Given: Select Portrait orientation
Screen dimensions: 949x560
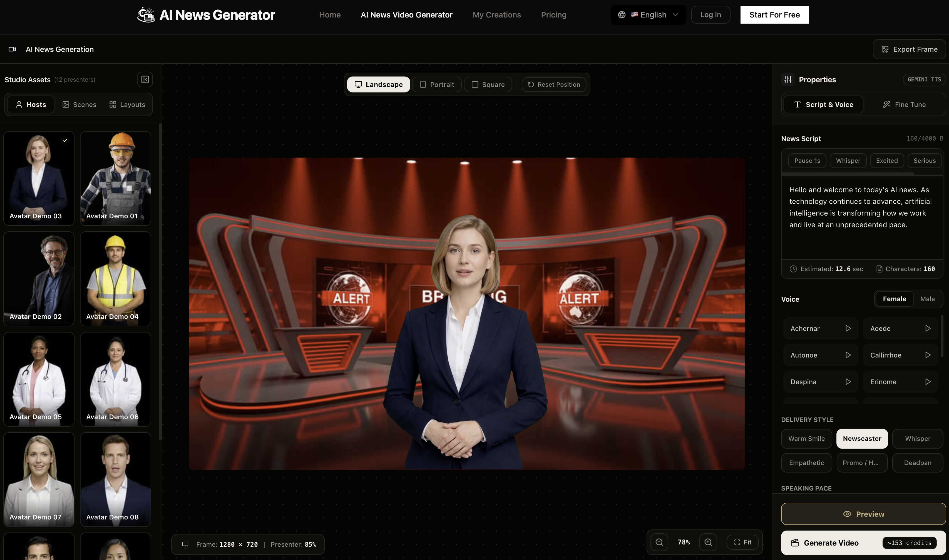Looking at the screenshot, I should 436,84.
